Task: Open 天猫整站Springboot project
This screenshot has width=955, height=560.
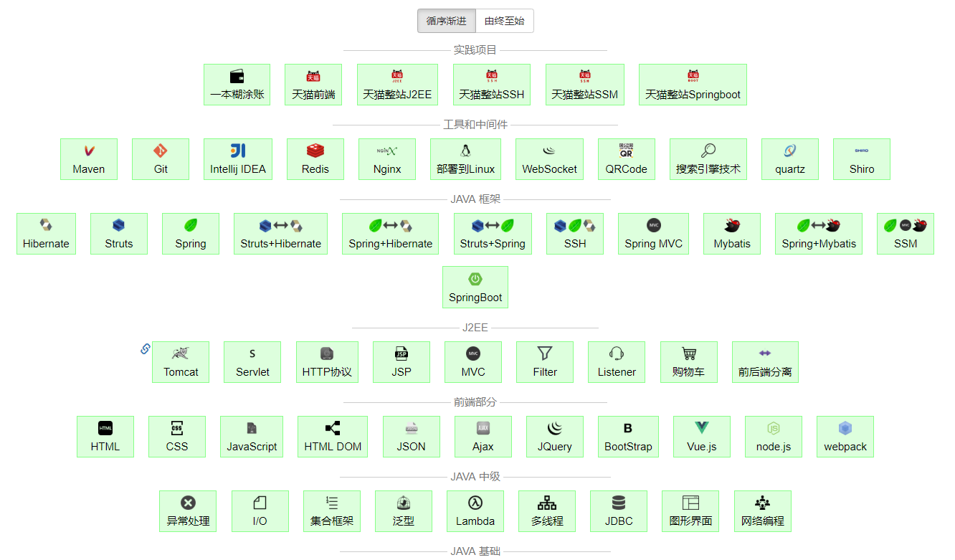Action: (693, 85)
